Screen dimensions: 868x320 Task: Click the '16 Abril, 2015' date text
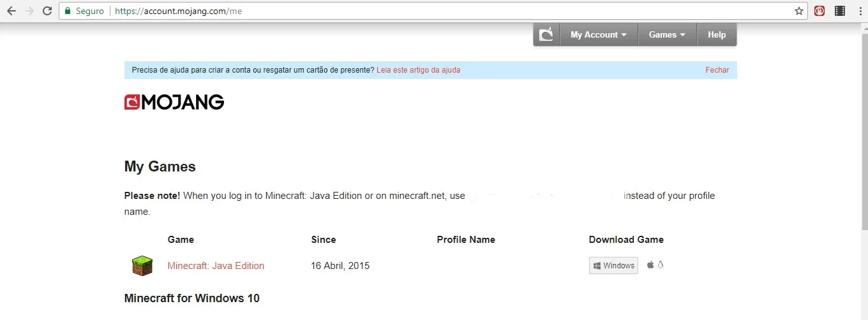pyautogui.click(x=340, y=266)
